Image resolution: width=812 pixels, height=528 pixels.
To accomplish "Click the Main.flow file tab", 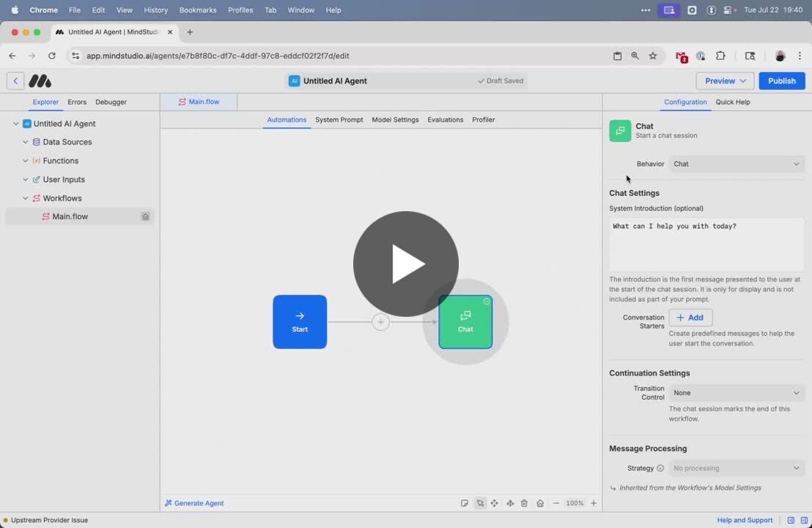I will [199, 102].
